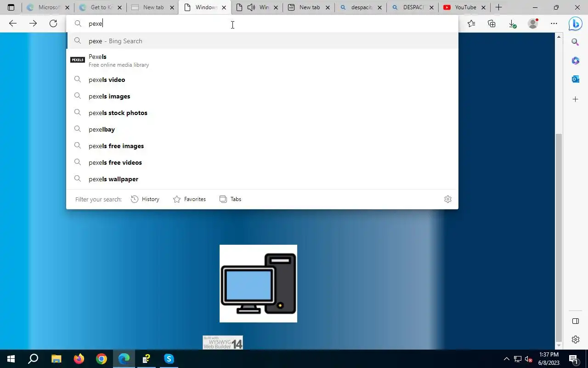
Task: Click the page vertical scrollbar thumb
Action: [559, 237]
